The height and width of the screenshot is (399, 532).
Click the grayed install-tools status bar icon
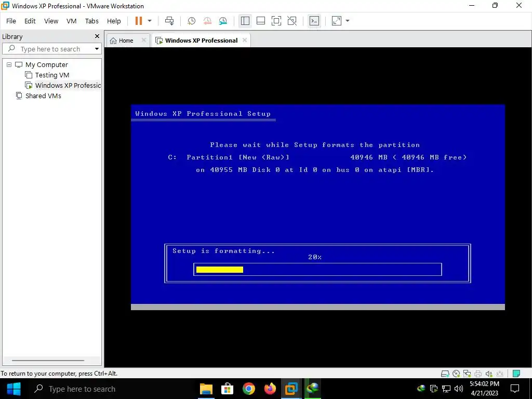coord(499,374)
